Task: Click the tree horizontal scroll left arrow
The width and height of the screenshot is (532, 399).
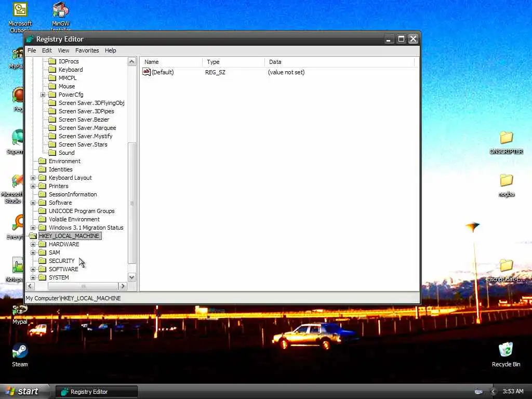Action: coord(30,286)
